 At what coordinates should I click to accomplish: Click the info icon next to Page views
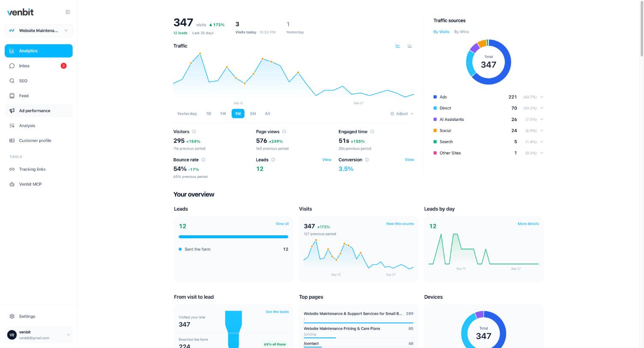tap(284, 132)
